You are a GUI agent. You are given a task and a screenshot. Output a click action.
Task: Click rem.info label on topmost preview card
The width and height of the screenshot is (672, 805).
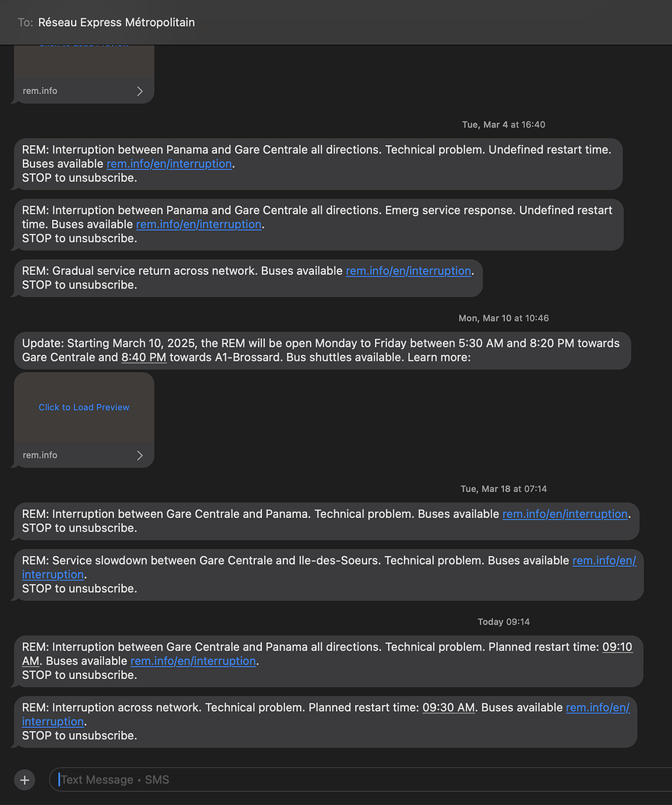coord(40,91)
